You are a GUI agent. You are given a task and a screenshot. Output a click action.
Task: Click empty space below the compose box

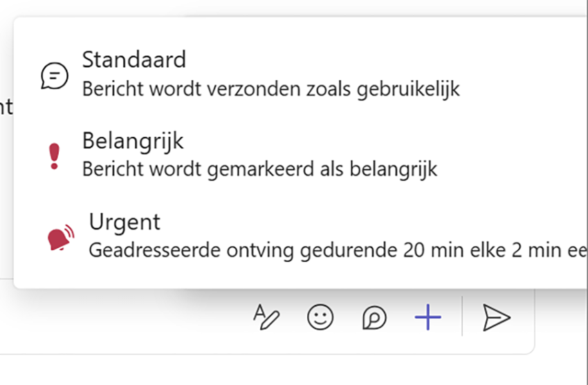(x=277, y=370)
